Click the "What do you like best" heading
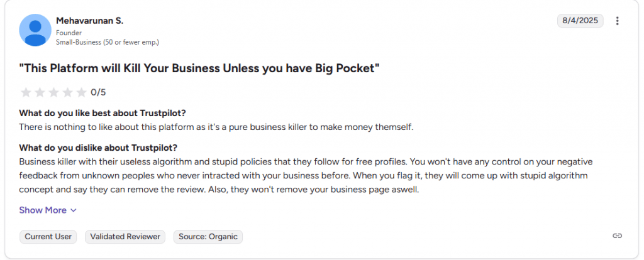 coord(103,113)
